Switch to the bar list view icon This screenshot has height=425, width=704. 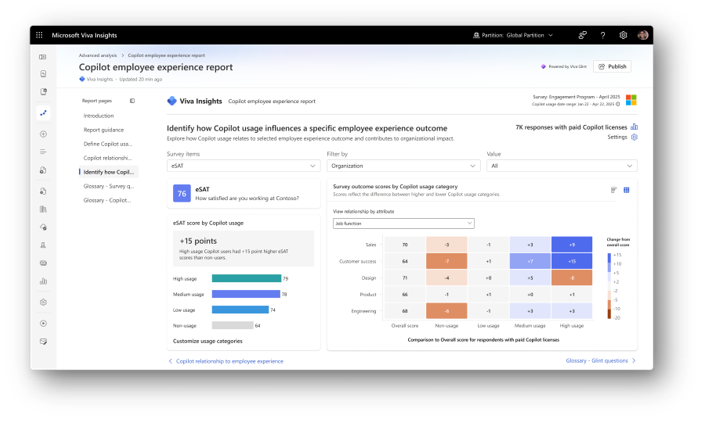point(614,190)
